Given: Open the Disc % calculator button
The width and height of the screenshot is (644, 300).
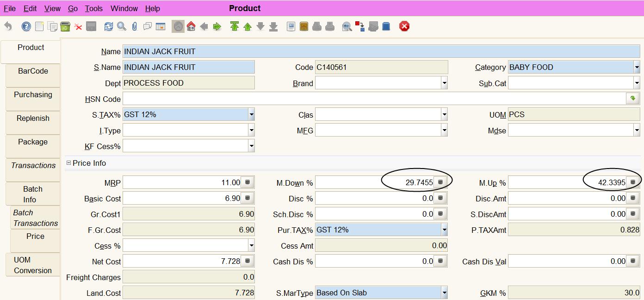Looking at the screenshot, I should pos(440,198).
